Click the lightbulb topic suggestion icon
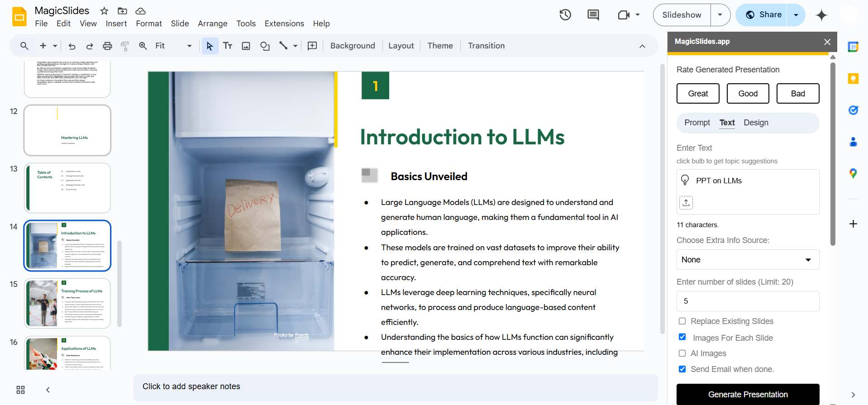This screenshot has height=405, width=868. point(685,181)
